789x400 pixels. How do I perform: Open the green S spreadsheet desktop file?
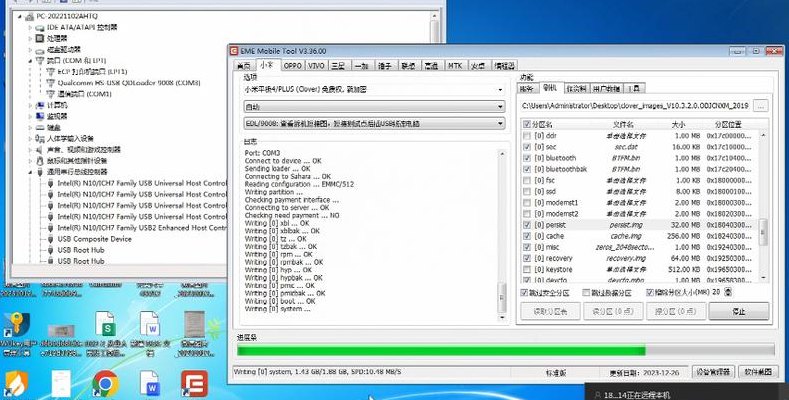(105, 325)
